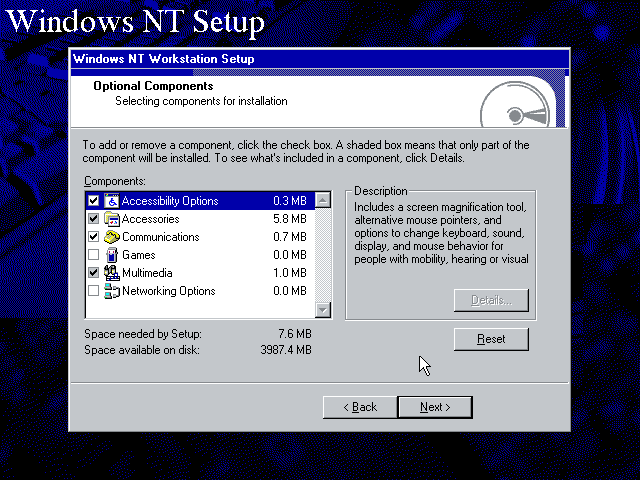Click the components list scroll down arrow
The width and height of the screenshot is (640, 480).
(x=323, y=310)
